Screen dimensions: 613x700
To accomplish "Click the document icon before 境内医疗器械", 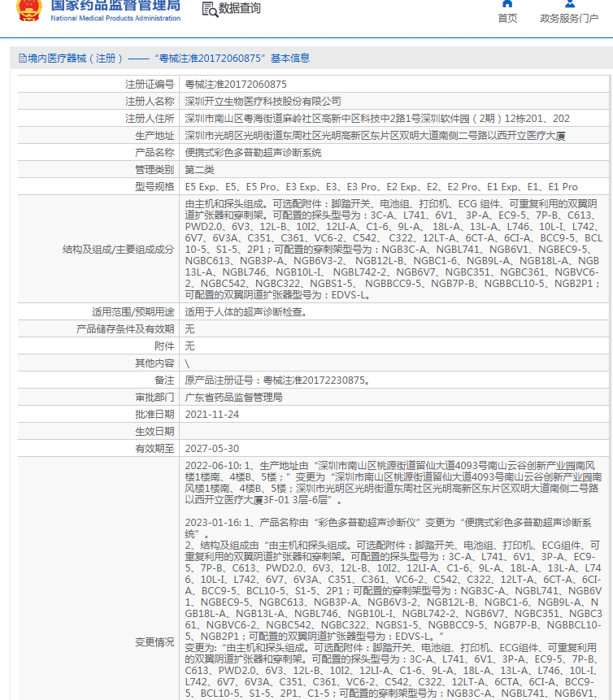I will tap(22, 58).
